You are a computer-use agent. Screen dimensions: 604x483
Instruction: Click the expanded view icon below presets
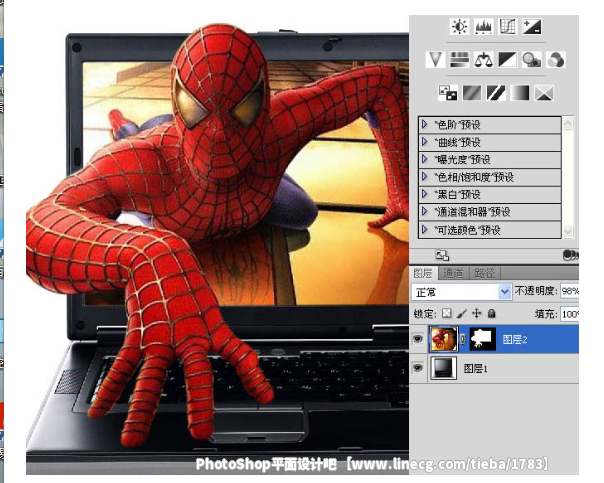pos(442,255)
